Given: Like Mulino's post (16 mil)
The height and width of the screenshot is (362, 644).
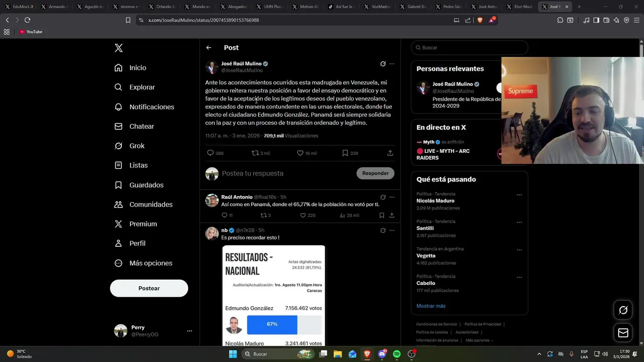Looking at the screenshot, I should 307,153.
